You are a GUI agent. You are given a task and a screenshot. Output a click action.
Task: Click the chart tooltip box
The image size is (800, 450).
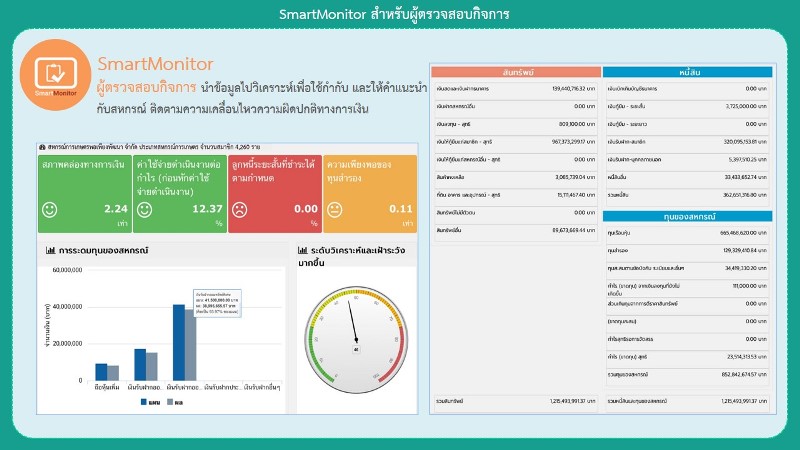pos(217,303)
